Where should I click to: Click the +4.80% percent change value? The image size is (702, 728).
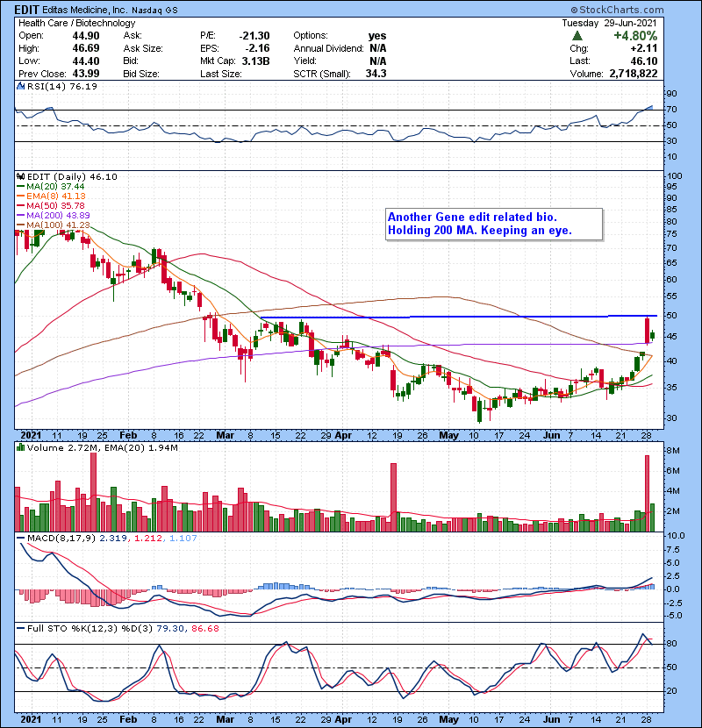(x=635, y=36)
